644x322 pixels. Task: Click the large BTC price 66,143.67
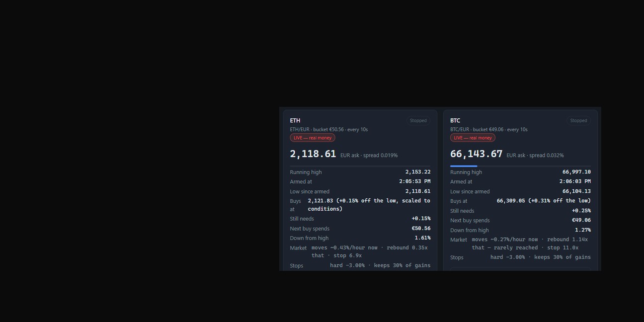477,154
